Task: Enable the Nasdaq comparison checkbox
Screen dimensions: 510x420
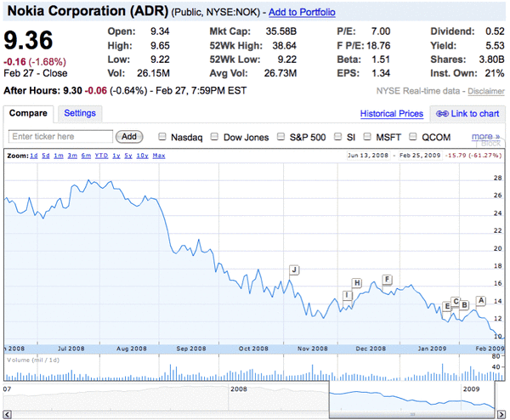Action: tap(162, 137)
